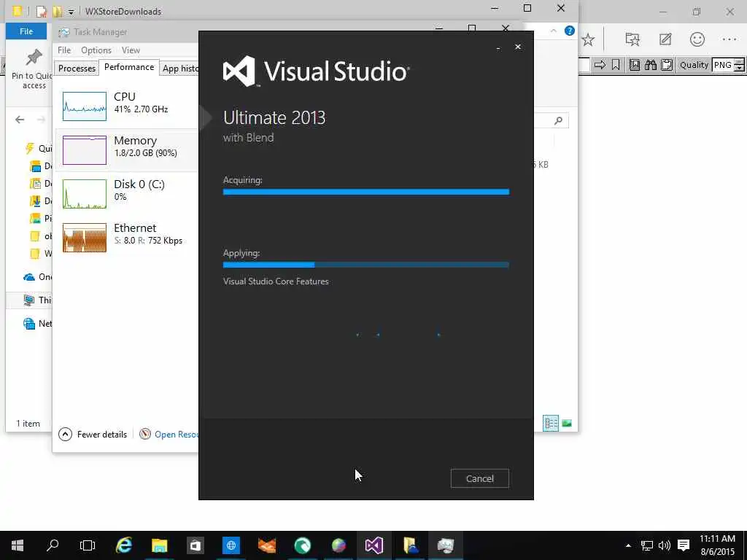Select OneDrive in Explorer navigation pane
The image size is (747, 560).
point(38,276)
